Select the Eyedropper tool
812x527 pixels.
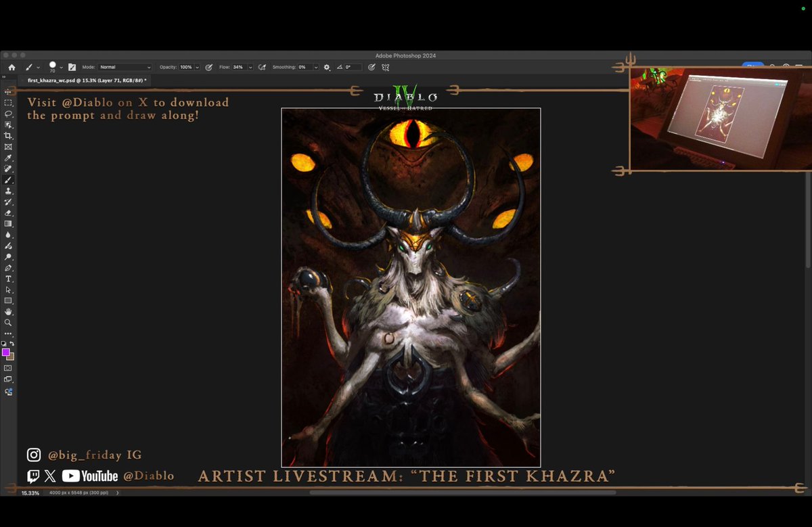point(8,158)
